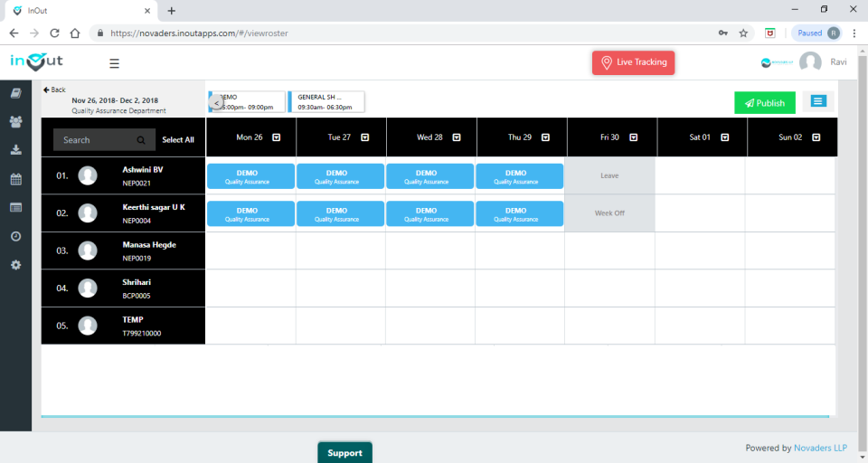Open the Live Tracking button

coord(633,62)
